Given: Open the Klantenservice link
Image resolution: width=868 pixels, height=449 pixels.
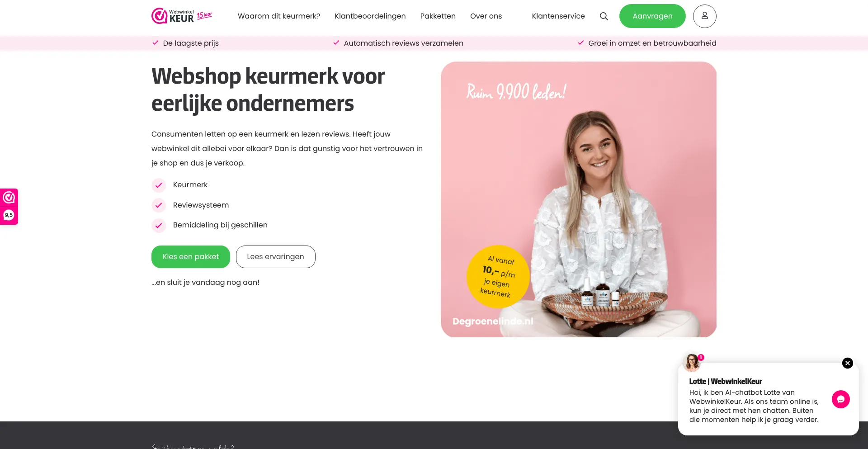Looking at the screenshot, I should [558, 16].
